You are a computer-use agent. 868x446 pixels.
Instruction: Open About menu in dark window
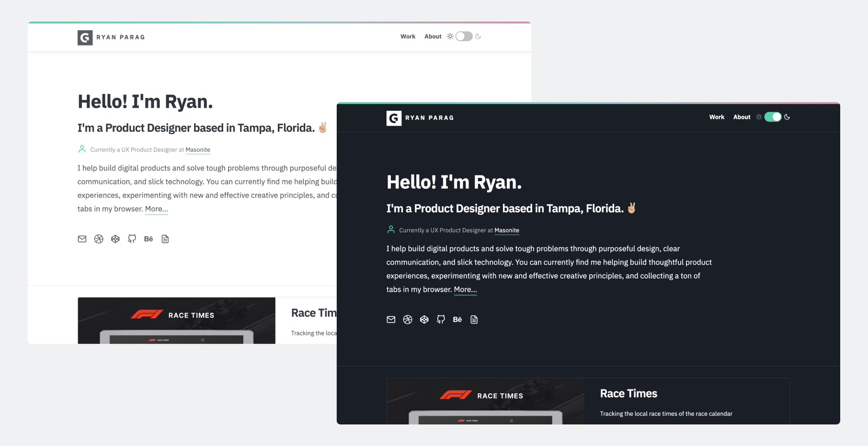742,117
